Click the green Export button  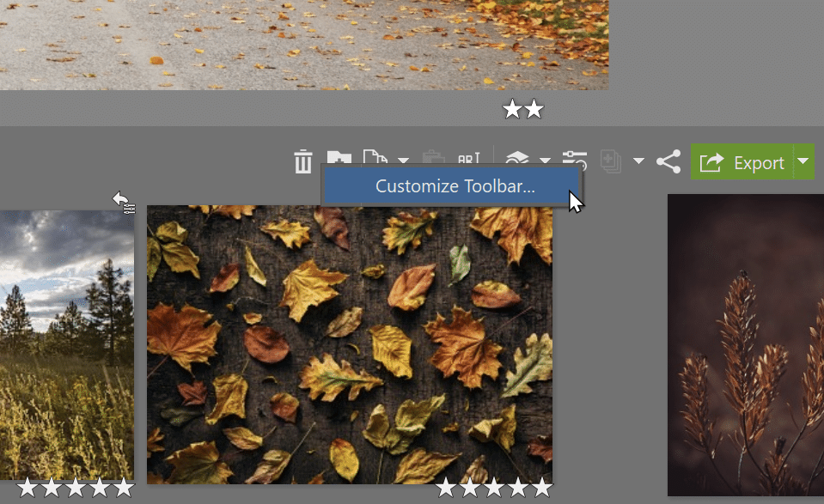pyautogui.click(x=750, y=161)
